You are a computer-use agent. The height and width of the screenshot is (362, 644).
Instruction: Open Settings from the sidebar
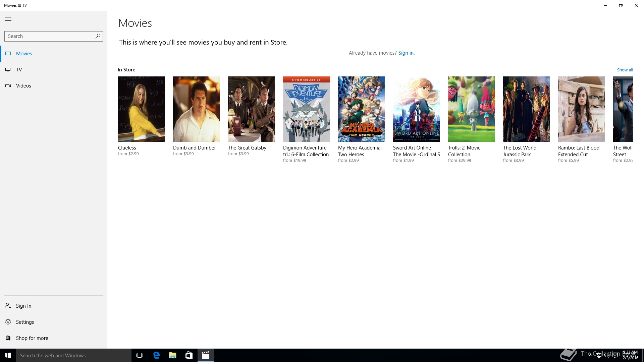click(54, 322)
